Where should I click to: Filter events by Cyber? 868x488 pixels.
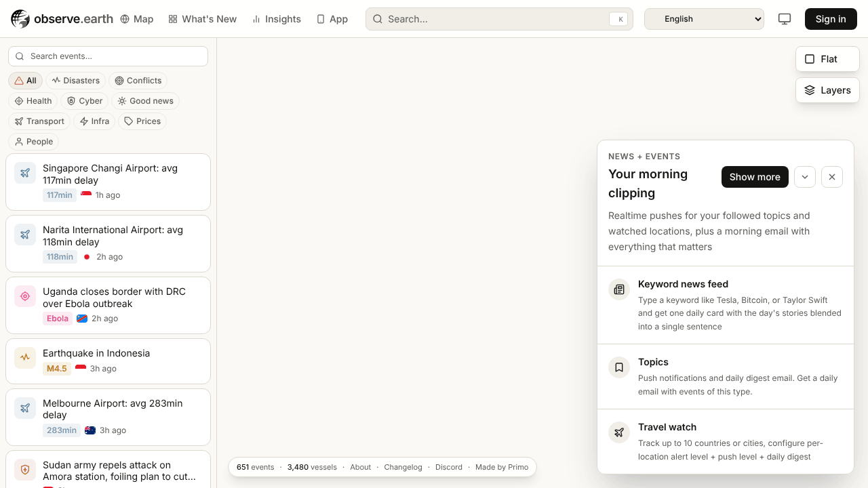coord(85,101)
